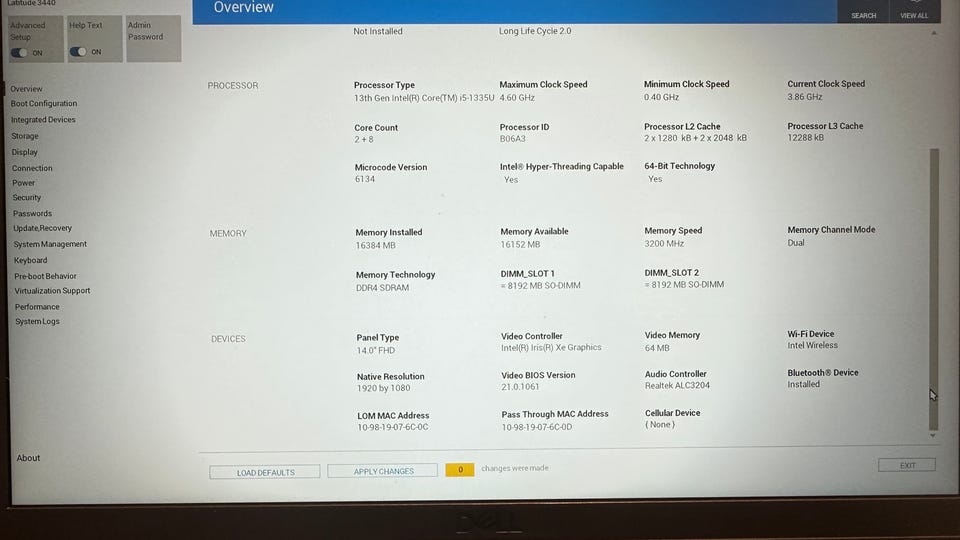
Task: Select Virtualization Support menu entry
Action: coord(52,291)
